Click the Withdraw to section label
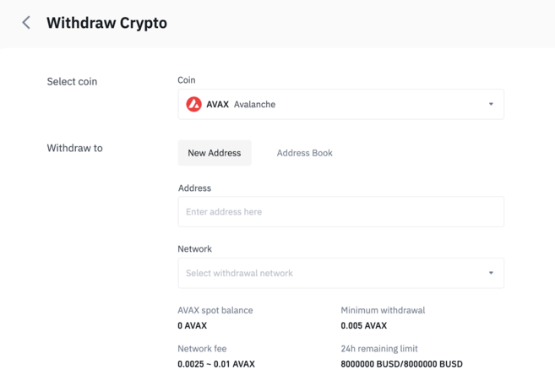This screenshot has width=555, height=392. pyautogui.click(x=74, y=148)
